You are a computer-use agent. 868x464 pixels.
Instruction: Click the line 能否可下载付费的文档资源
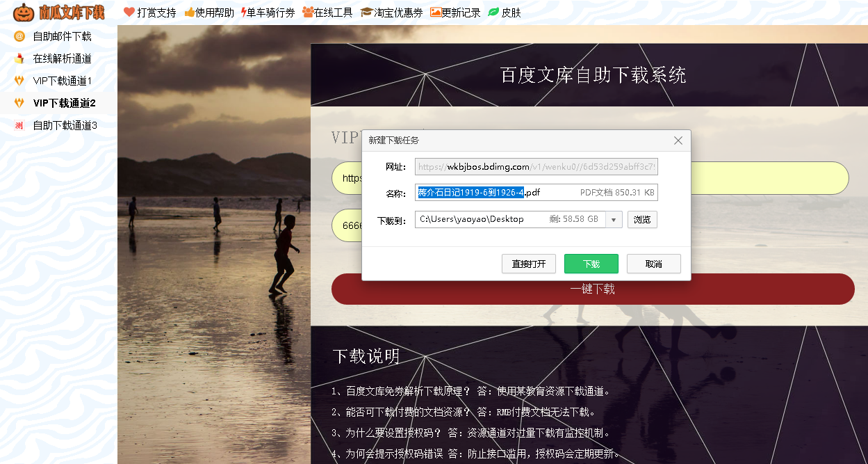pos(464,412)
